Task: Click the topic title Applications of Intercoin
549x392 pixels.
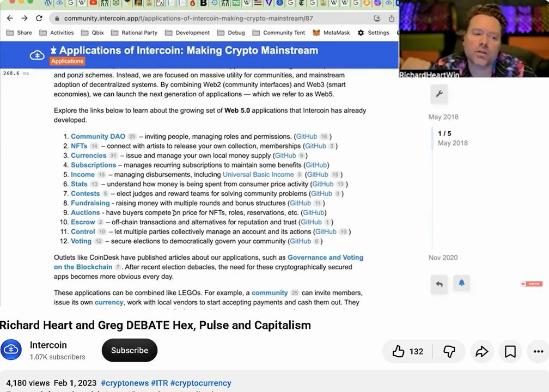Action: 188,51
